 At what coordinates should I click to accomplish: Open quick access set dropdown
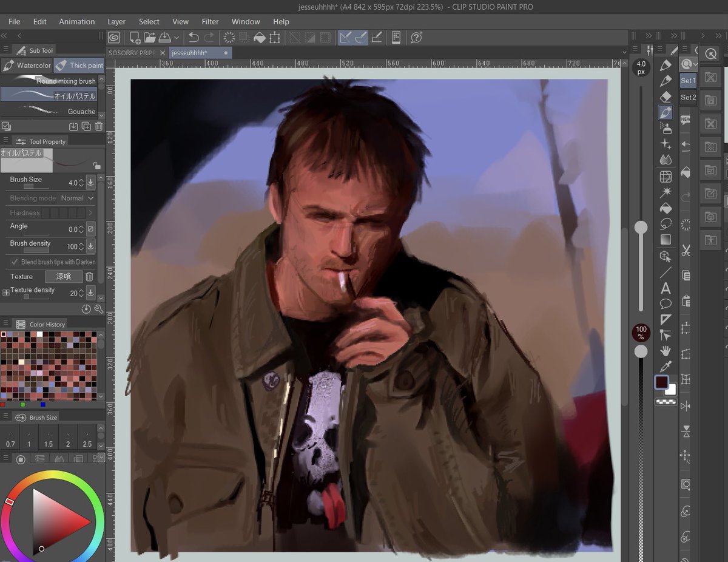point(689,64)
